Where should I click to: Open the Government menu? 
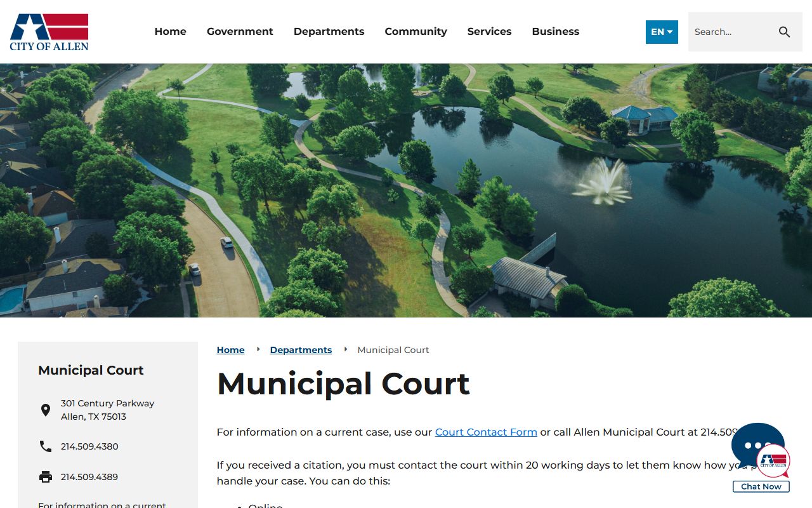click(x=240, y=32)
